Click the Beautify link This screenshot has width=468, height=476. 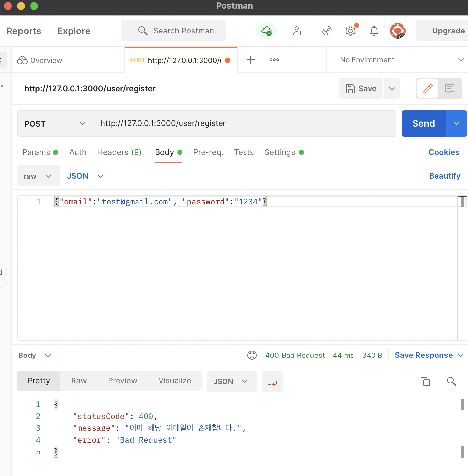445,176
